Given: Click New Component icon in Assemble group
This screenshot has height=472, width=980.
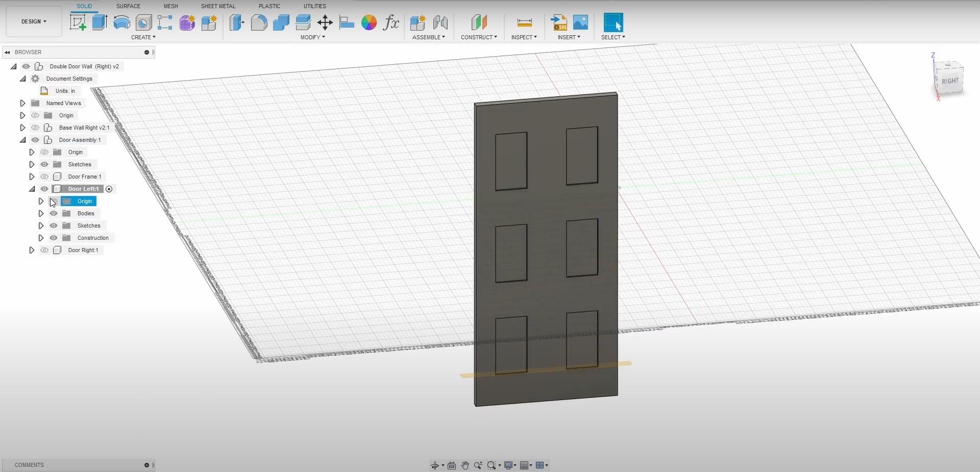Looking at the screenshot, I should tap(418, 22).
